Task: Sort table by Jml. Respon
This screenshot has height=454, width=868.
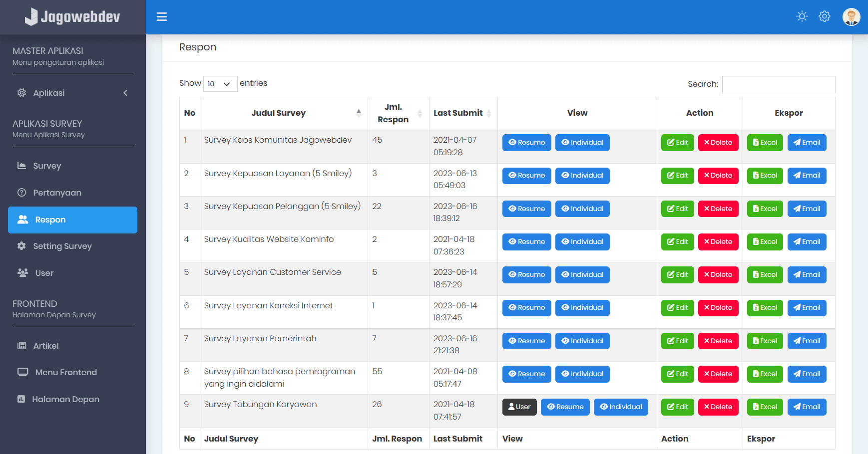Action: 399,113
